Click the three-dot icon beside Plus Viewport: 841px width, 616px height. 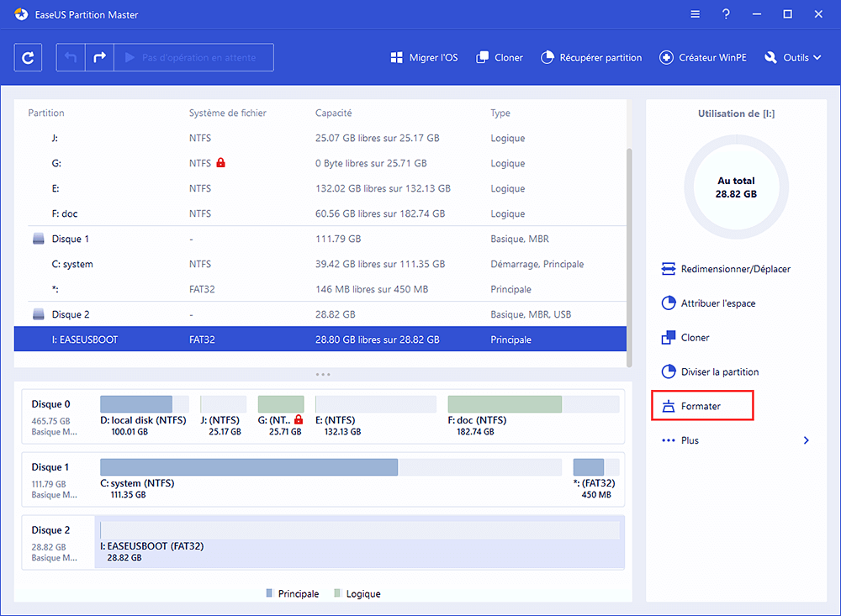click(669, 440)
